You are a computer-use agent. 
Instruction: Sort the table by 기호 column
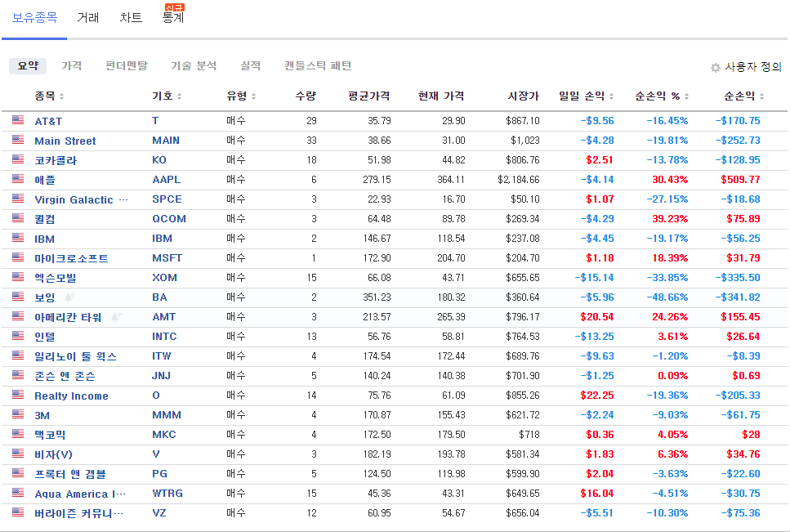tap(167, 96)
